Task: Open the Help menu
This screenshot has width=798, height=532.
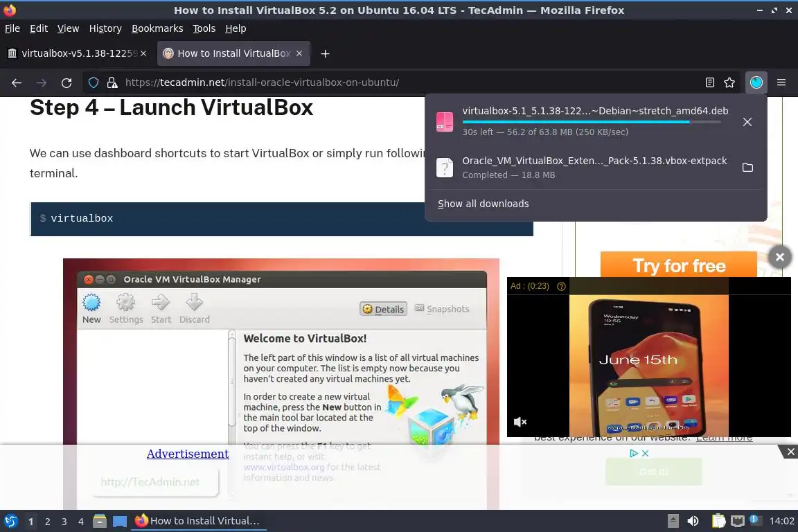Action: click(236, 28)
